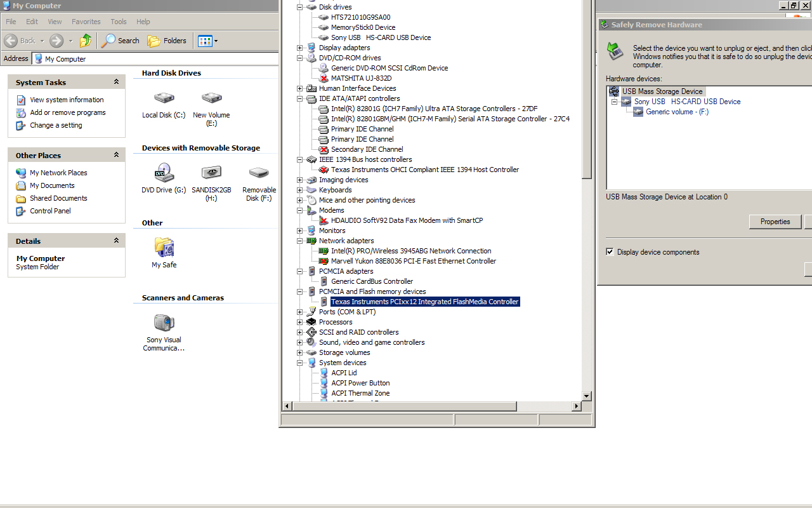Collapse Sony USB HS-CARD node in Safely Remove
The image size is (812, 508).
tap(614, 102)
